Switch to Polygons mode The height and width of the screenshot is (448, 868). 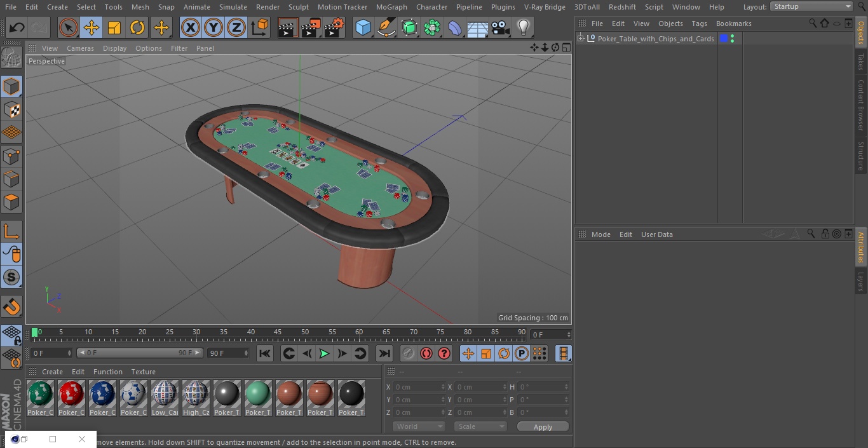click(11, 202)
